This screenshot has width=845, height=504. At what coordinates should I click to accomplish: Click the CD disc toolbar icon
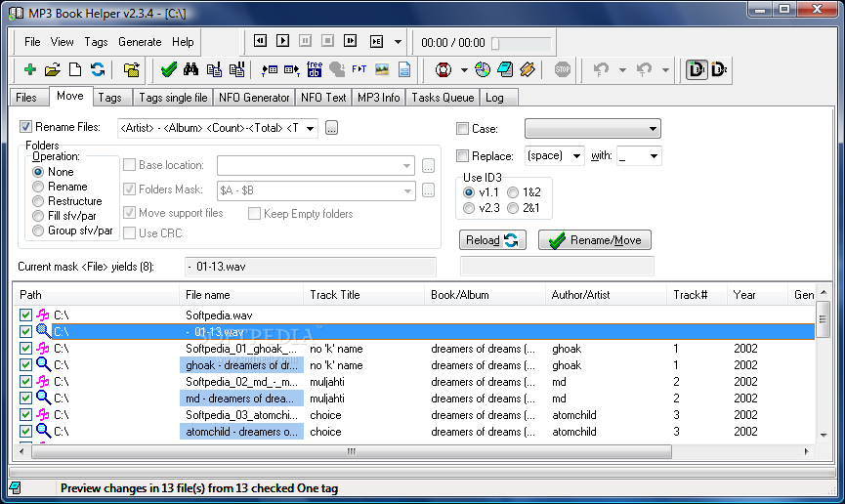[x=483, y=69]
